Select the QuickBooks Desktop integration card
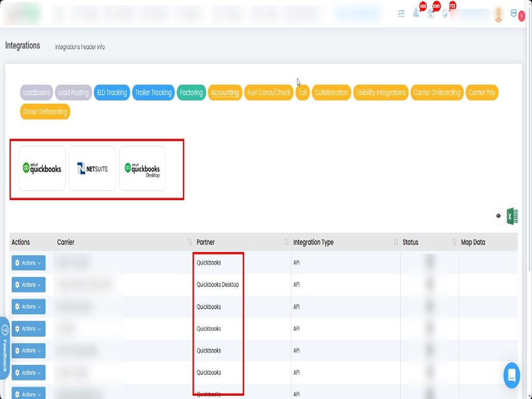Image resolution: width=532 pixels, height=399 pixels. tap(143, 168)
